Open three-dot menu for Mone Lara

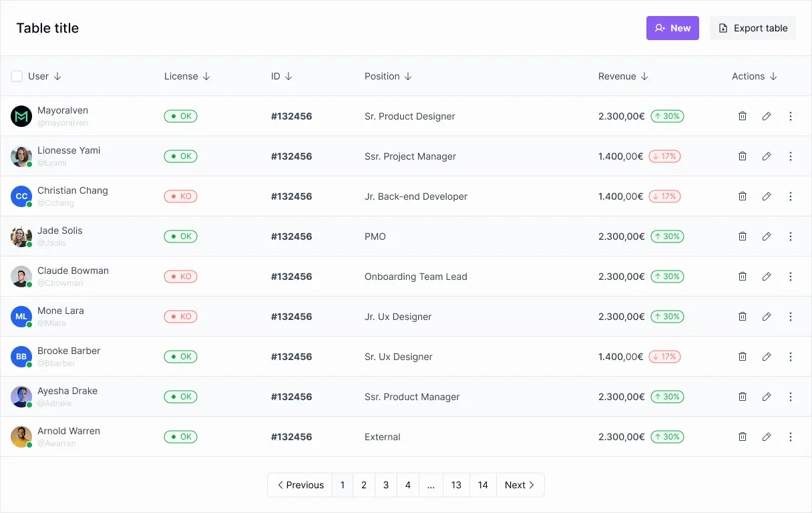[791, 317]
